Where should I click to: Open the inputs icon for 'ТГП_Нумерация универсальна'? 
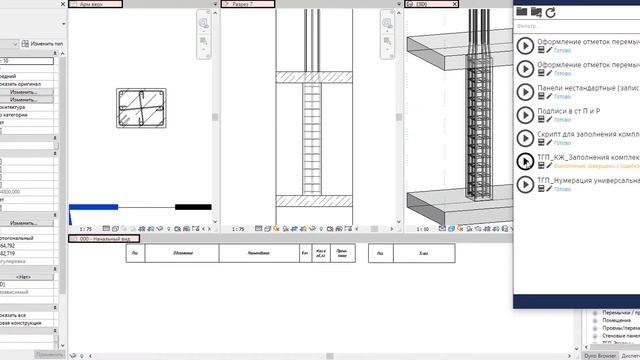click(x=541, y=189)
